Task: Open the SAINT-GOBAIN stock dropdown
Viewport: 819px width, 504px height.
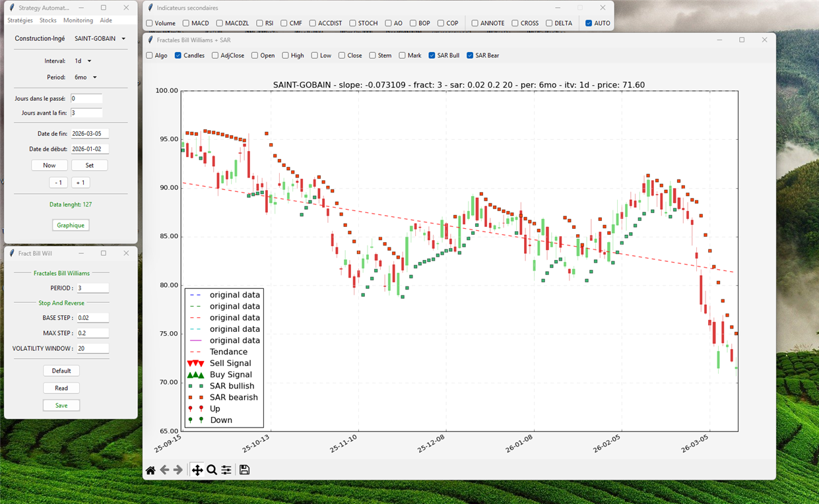Action: (100, 39)
